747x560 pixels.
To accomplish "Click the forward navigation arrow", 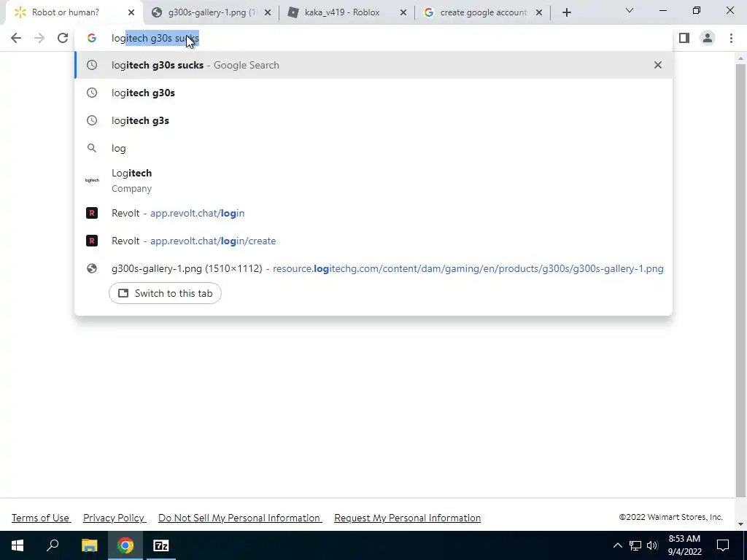I will click(x=39, y=38).
